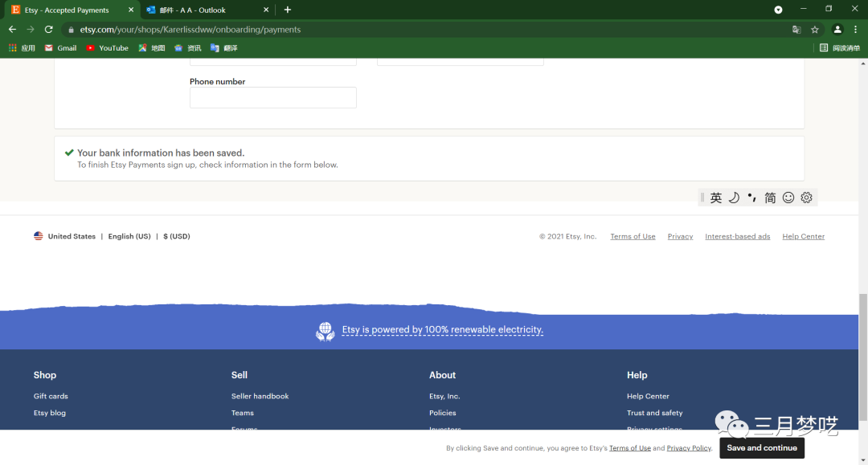Viewport: 868px width, 465px height.
Task: Open Chrome three-dot menu
Action: click(856, 30)
